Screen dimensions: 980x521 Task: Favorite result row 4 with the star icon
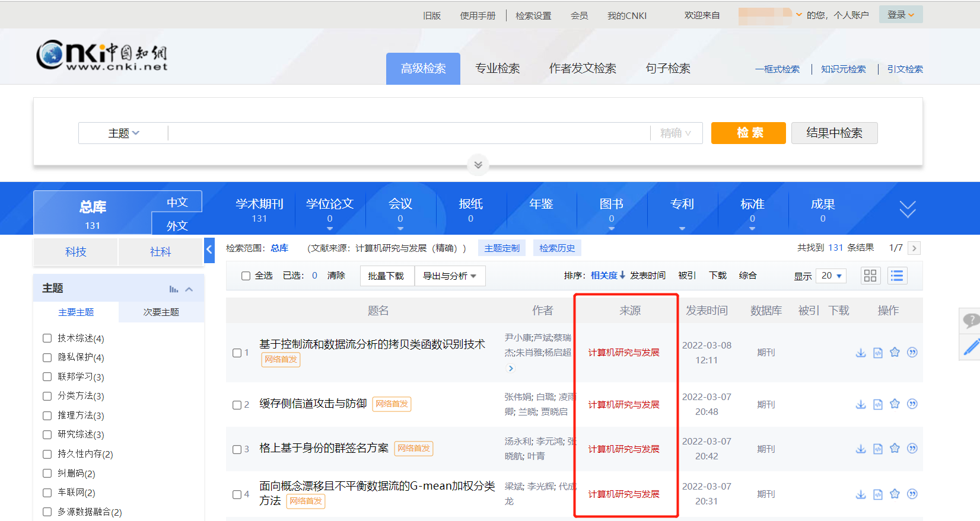[895, 494]
